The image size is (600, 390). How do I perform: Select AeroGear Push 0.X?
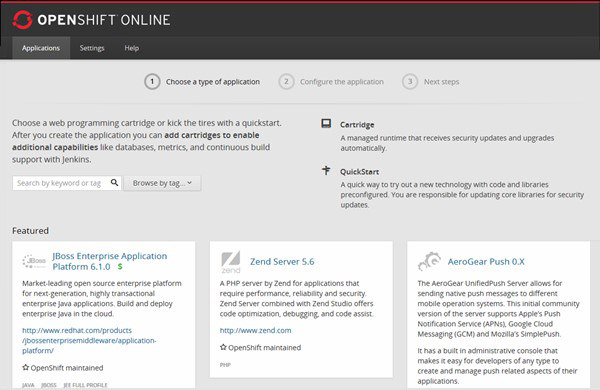486,261
